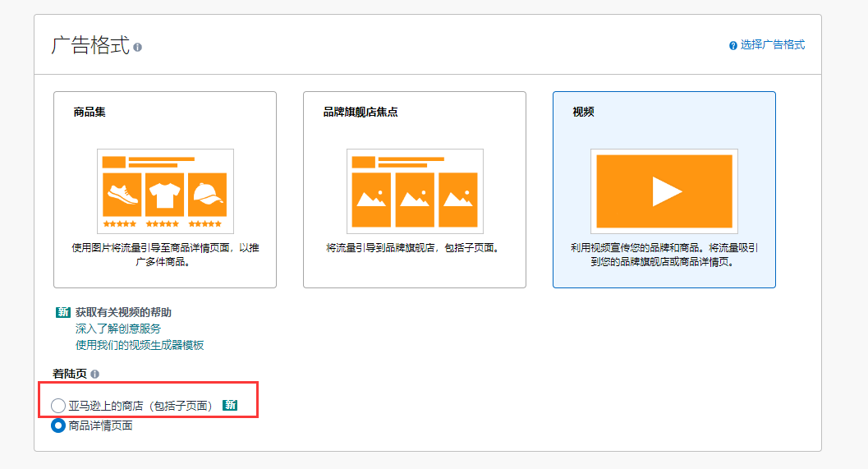The image size is (868, 469).
Task: Select the 商品集 ad format card
Action: click(165, 190)
